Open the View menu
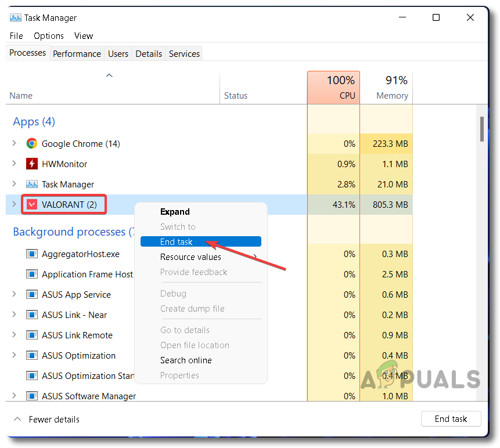Image resolution: width=500 pixels, height=448 pixels. (x=84, y=35)
